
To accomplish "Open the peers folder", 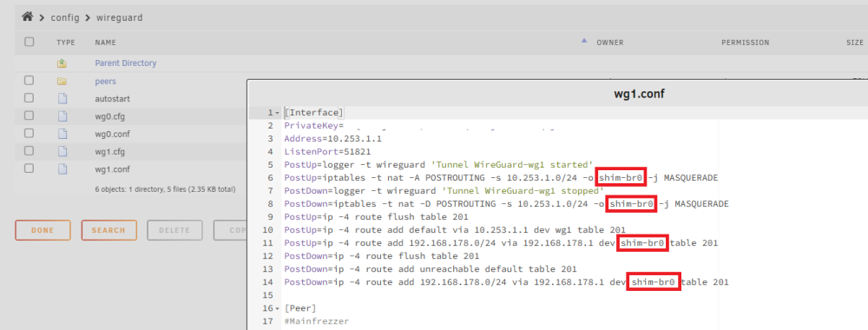I will 105,82.
